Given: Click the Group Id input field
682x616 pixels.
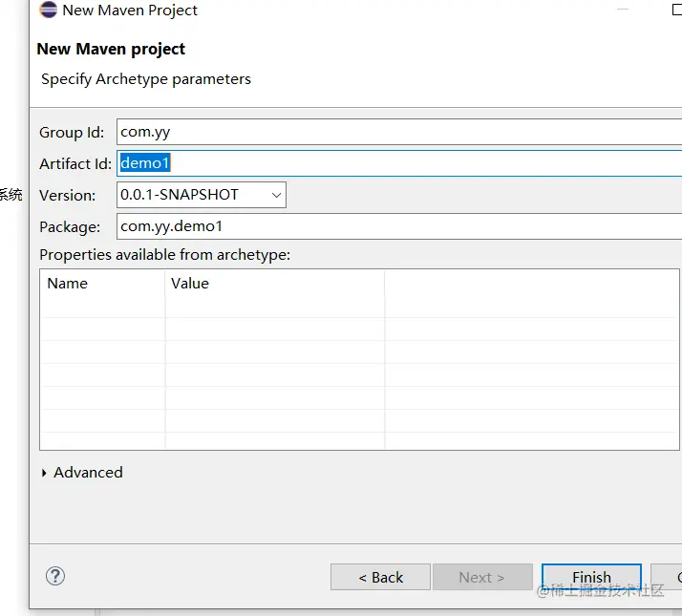Looking at the screenshot, I should coord(399,132).
